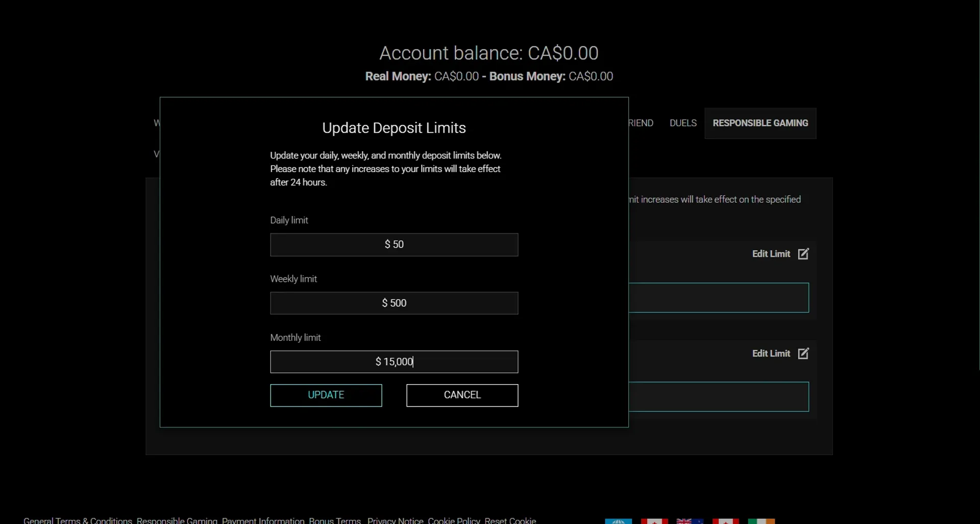Image resolution: width=980 pixels, height=524 pixels.
Task: Switch to the DUELS tab
Action: [683, 123]
